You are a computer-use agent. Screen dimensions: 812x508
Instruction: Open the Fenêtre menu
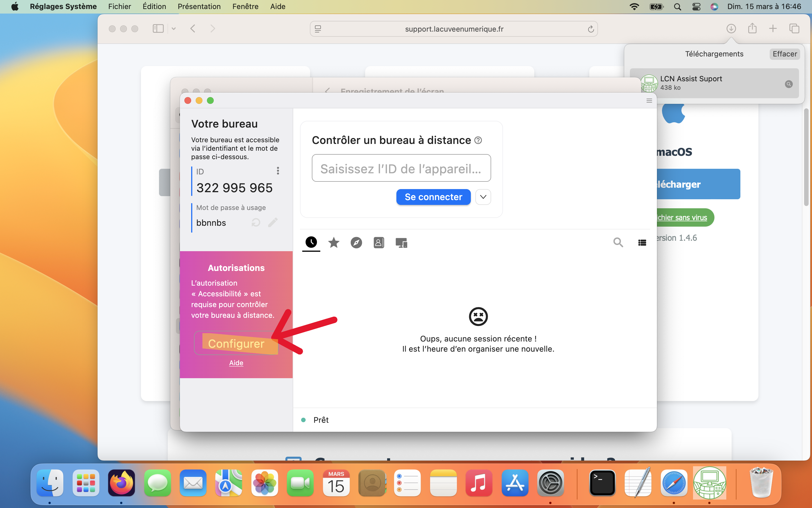[245, 6]
